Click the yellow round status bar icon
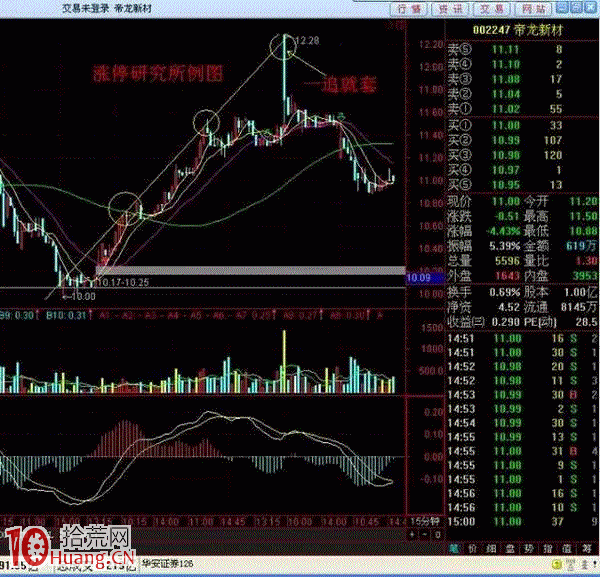This screenshot has height=577, width=600. click(557, 564)
